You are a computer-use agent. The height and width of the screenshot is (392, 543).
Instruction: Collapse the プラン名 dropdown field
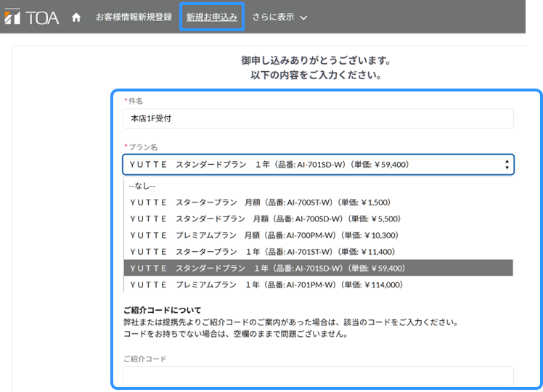coord(318,165)
